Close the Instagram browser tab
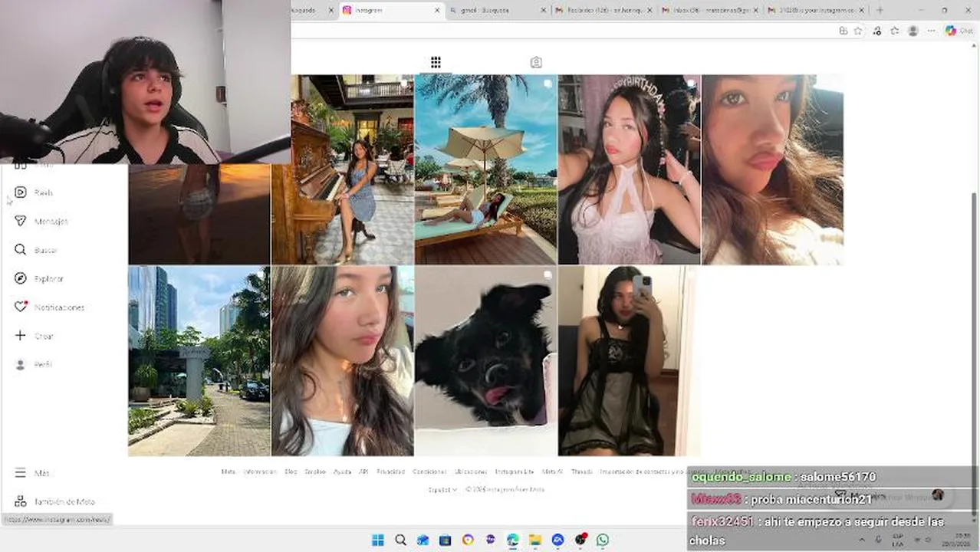 point(438,10)
